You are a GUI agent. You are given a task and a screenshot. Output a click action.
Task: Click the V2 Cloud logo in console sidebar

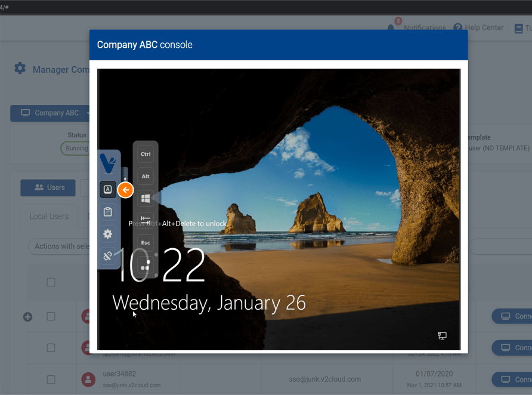tap(108, 163)
